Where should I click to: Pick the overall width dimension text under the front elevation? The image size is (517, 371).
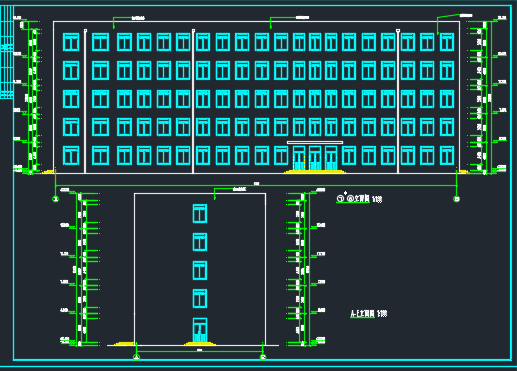point(256,183)
